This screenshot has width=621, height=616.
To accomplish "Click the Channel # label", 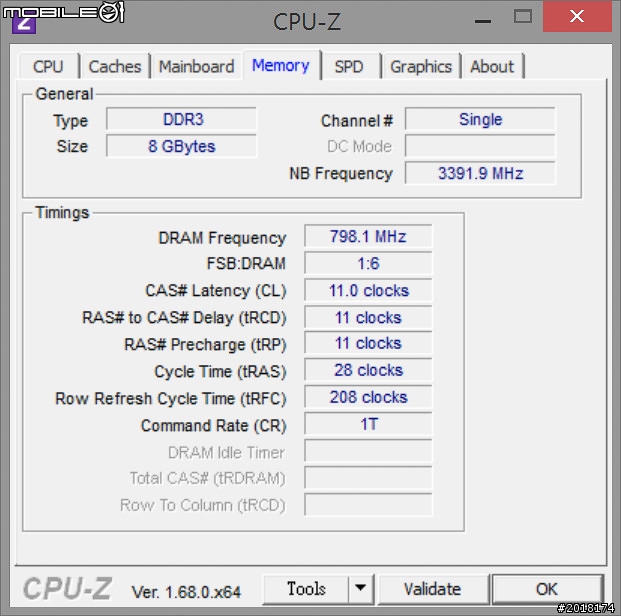I will tap(357, 121).
